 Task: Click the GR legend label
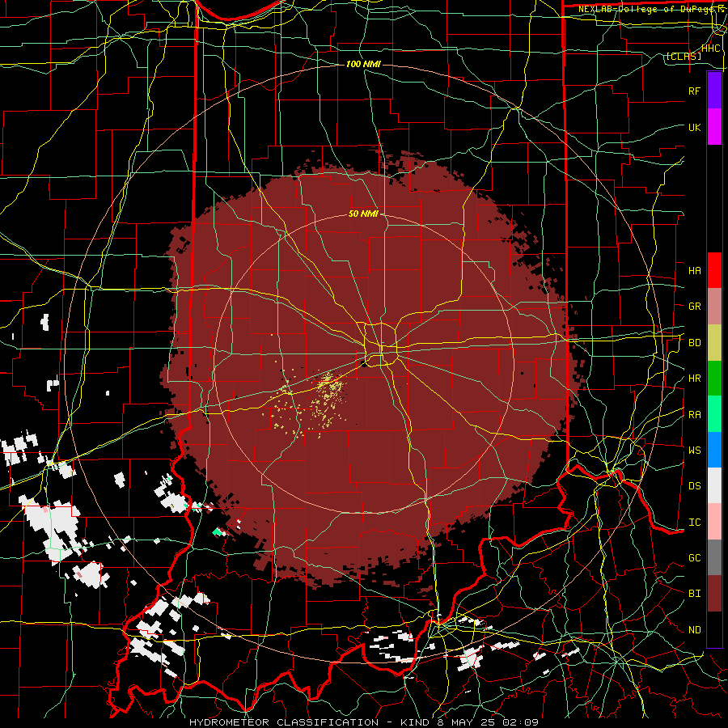[695, 307]
